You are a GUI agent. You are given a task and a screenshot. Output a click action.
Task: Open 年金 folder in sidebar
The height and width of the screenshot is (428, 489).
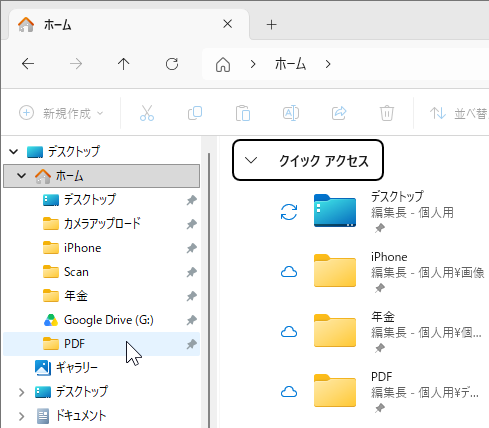102,296
